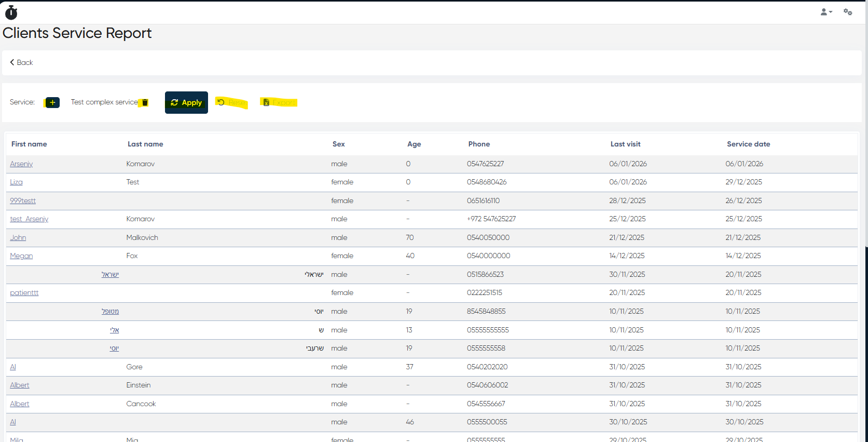This screenshot has height=442, width=868.
Task: Expand the user account dropdown
Action: coord(826,12)
